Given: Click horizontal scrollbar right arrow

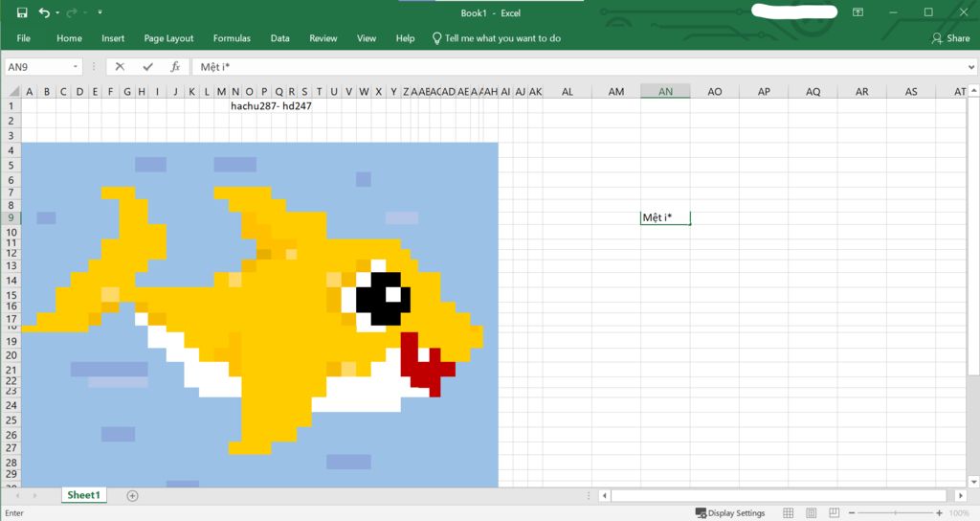Looking at the screenshot, I should coord(961,495).
